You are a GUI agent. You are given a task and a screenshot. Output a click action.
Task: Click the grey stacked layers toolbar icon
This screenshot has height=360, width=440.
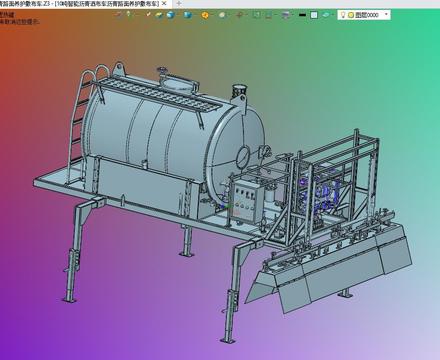(x=285, y=15)
